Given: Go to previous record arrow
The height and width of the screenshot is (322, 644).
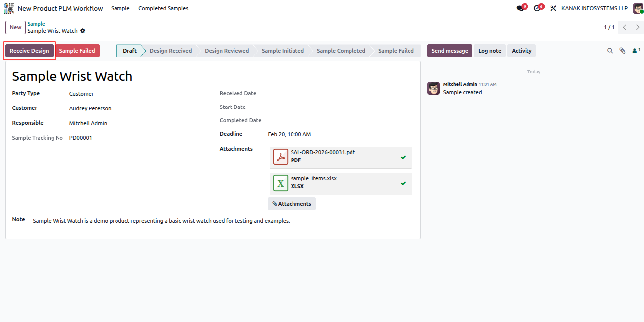Looking at the screenshot, I should (x=625, y=27).
